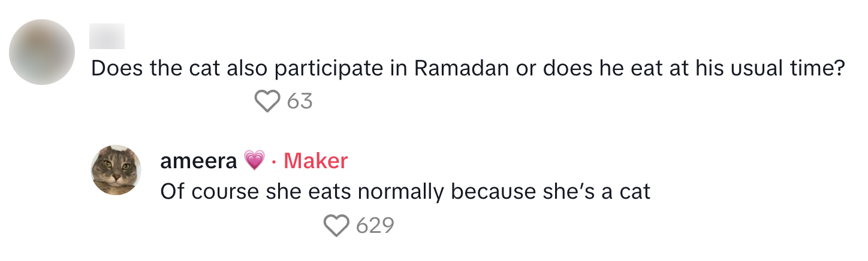Image resolution: width=868 pixels, height=261 pixels.
Task: Click the blurred username above the comment
Action: point(107,37)
